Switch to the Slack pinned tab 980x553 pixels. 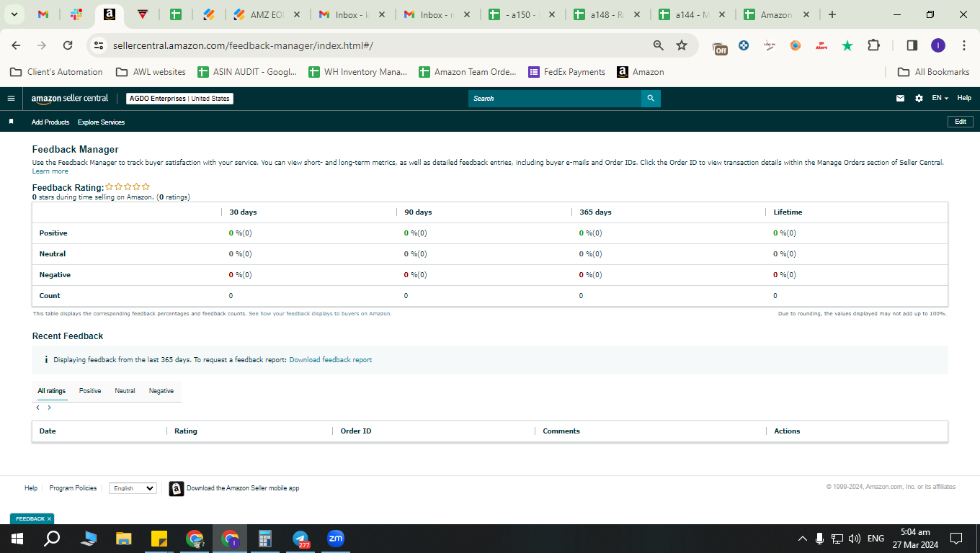click(x=76, y=14)
